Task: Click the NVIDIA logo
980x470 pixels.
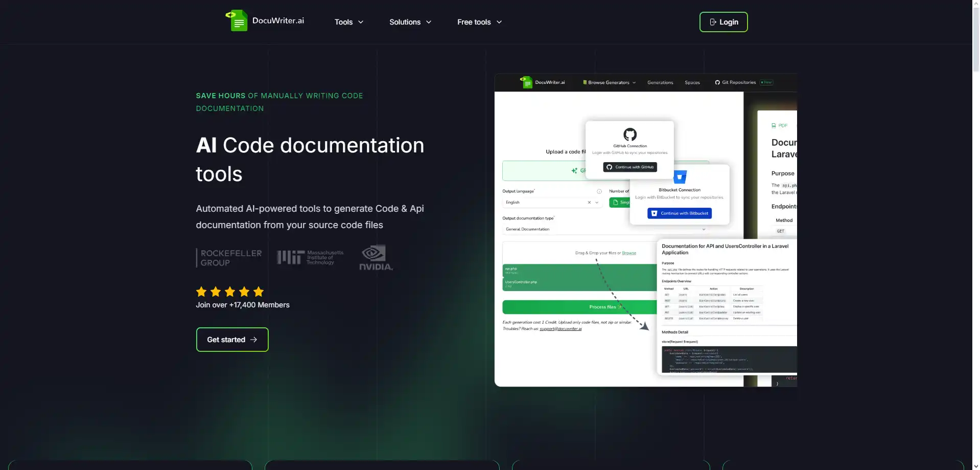Action: click(376, 258)
